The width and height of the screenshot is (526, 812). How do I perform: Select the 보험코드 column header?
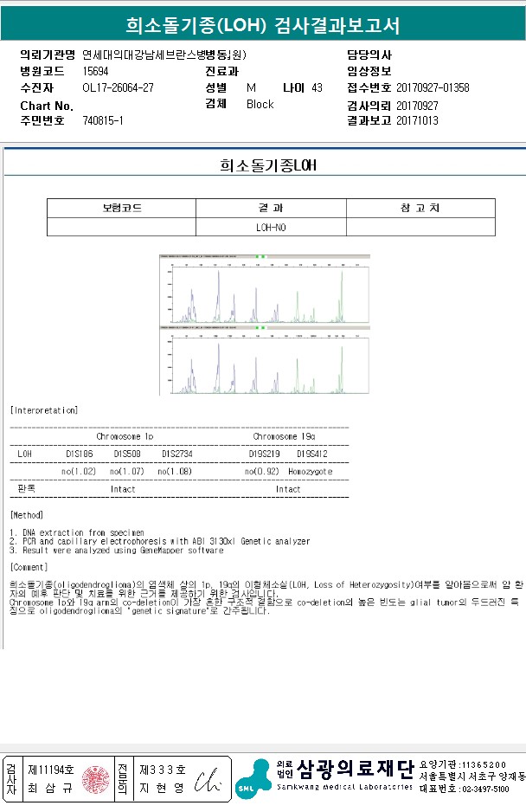pos(122,208)
